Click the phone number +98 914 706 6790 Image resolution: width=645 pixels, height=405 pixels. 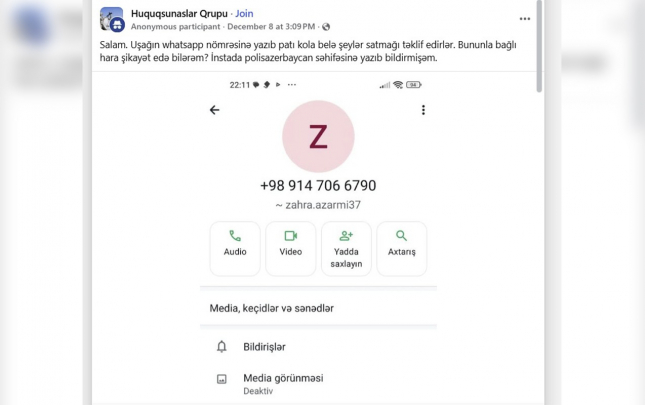point(318,185)
